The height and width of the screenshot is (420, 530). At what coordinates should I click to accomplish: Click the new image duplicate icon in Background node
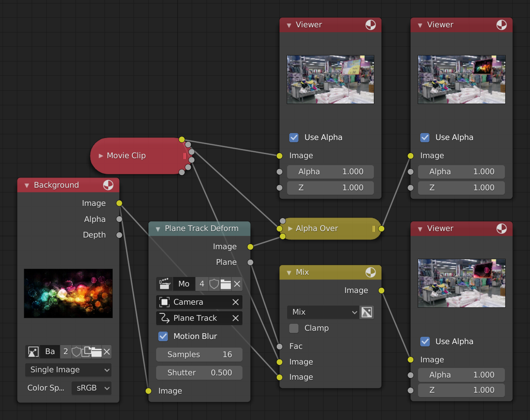click(86, 352)
